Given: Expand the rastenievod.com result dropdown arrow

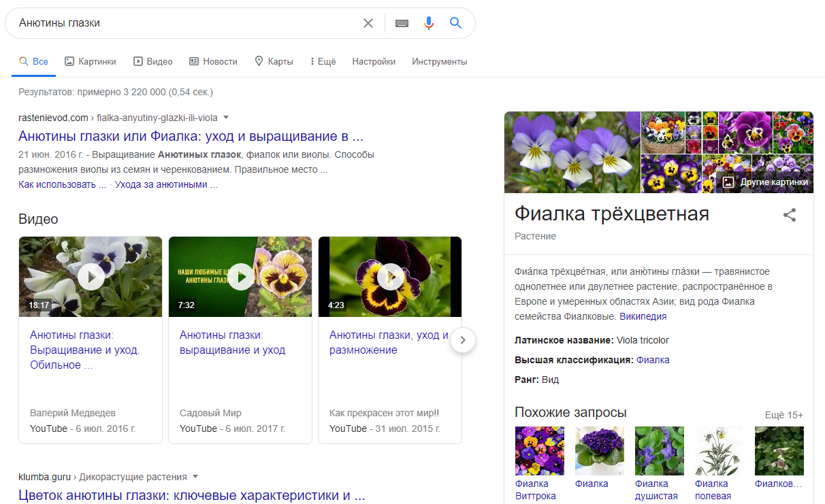Looking at the screenshot, I should tap(226, 117).
